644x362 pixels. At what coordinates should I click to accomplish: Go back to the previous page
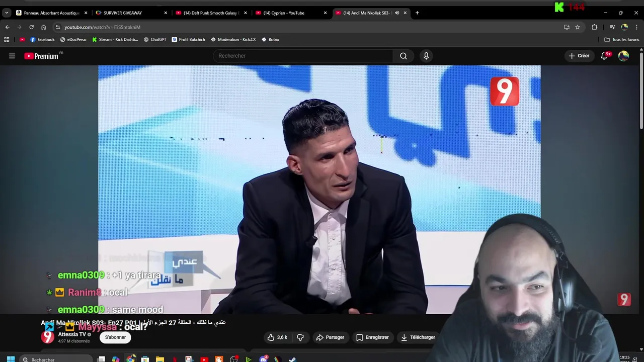[x=8, y=27]
